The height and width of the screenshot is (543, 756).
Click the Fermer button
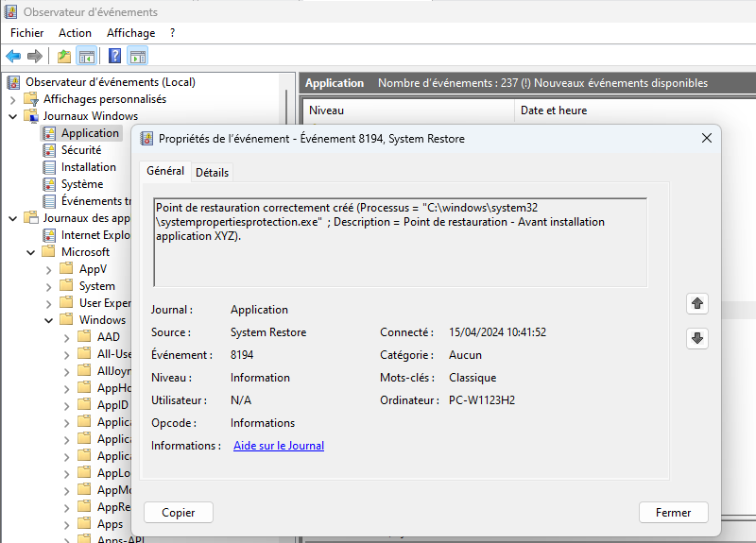point(673,512)
